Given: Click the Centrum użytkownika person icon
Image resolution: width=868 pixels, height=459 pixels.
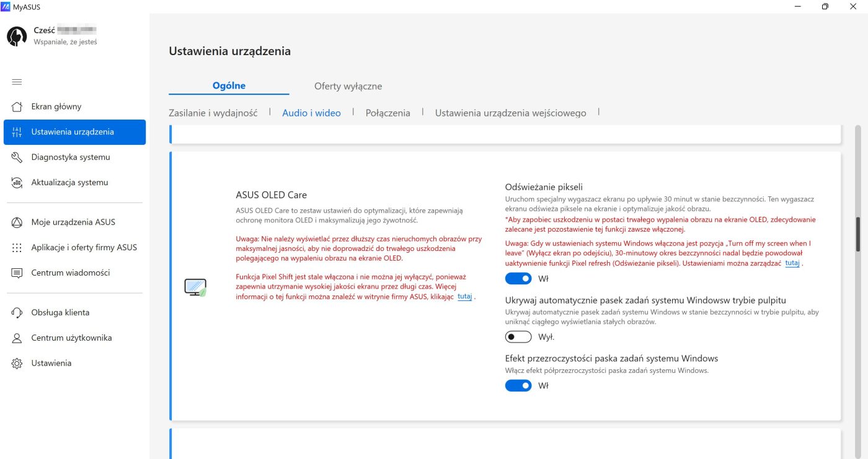Looking at the screenshot, I should coord(17,338).
